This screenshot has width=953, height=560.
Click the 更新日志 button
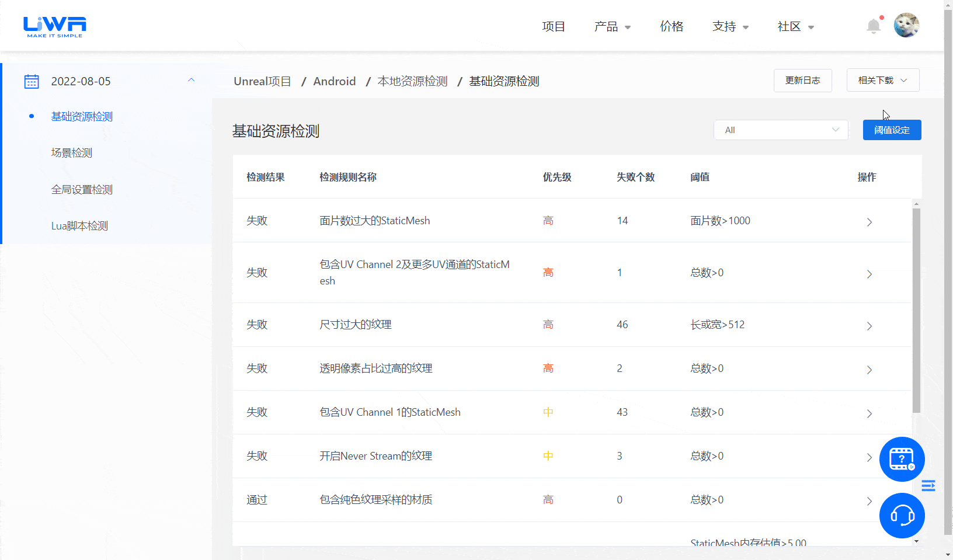point(802,80)
